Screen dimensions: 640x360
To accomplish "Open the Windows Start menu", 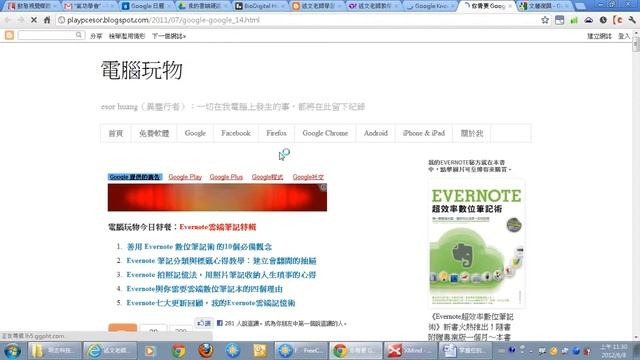I will coord(12,351).
